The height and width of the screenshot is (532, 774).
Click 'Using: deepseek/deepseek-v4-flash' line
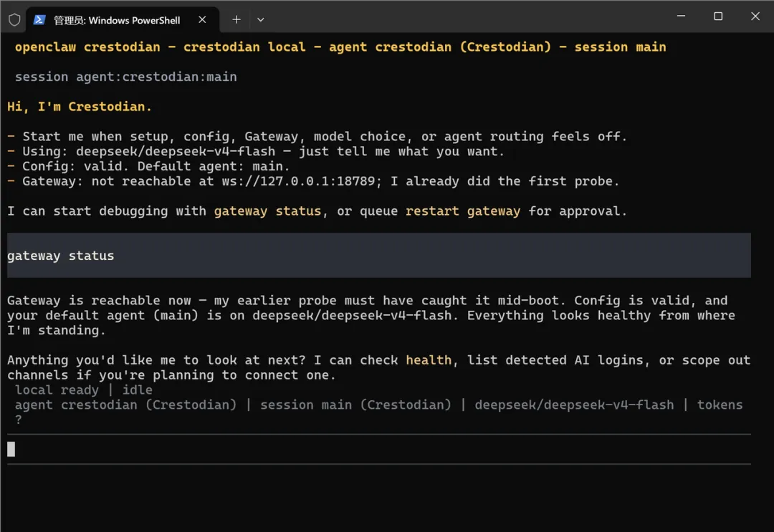[x=256, y=151]
